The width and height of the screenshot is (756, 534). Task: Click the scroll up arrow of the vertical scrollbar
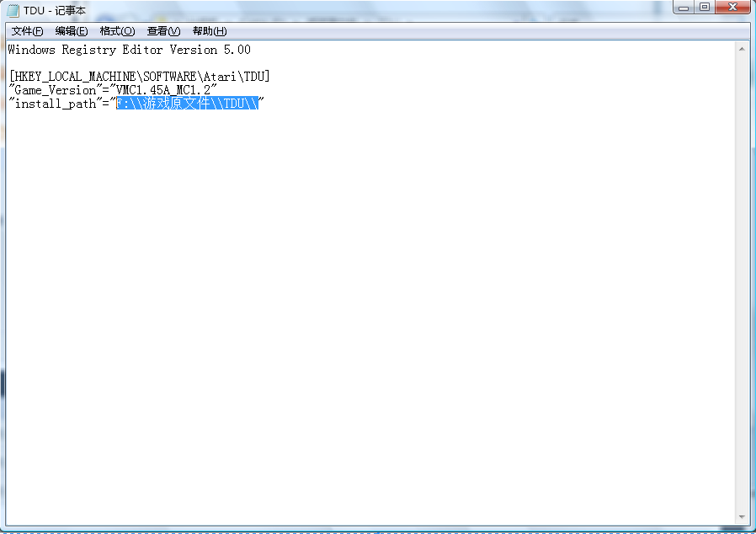(x=742, y=49)
